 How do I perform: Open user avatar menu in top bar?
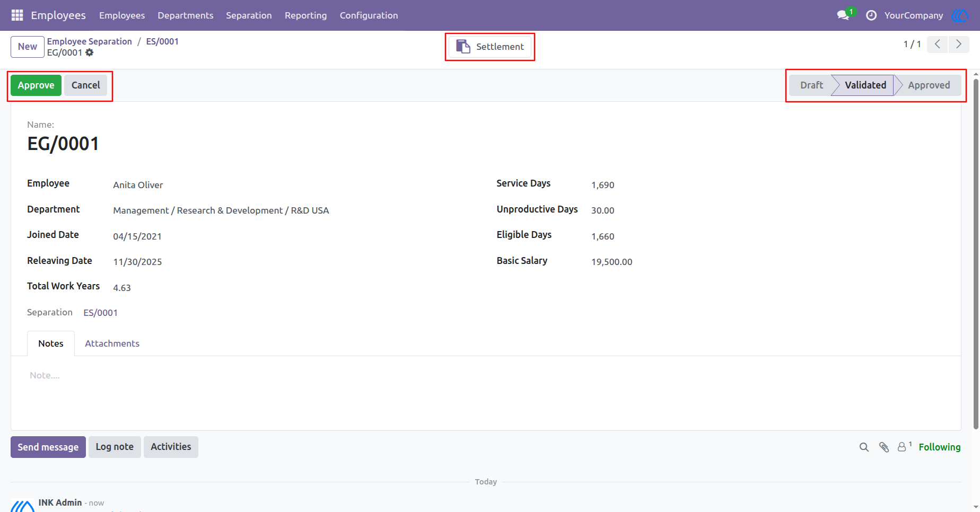pyautogui.click(x=960, y=15)
